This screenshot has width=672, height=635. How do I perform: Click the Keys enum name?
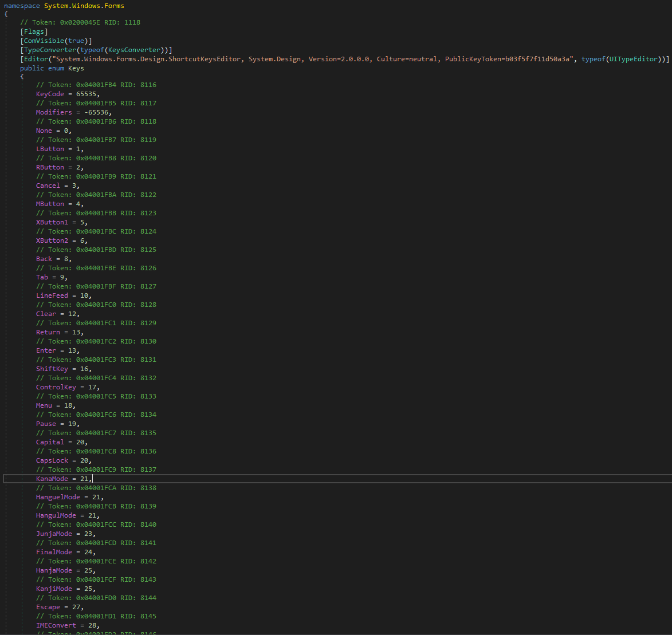[76, 69]
